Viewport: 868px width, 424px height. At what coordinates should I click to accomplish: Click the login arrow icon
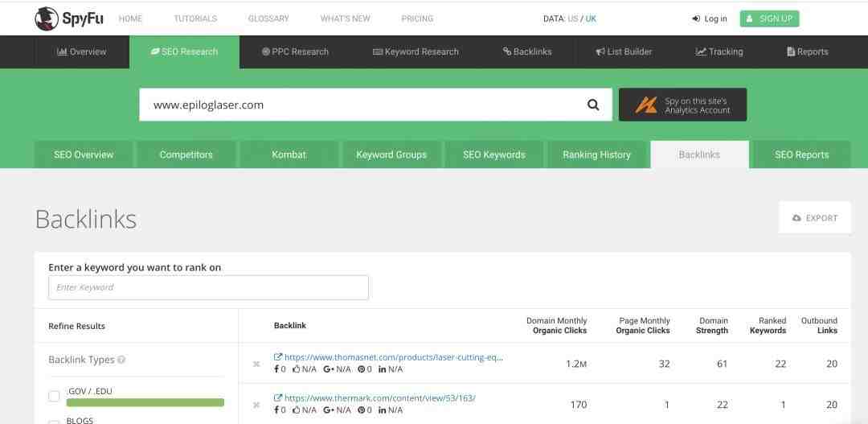696,19
